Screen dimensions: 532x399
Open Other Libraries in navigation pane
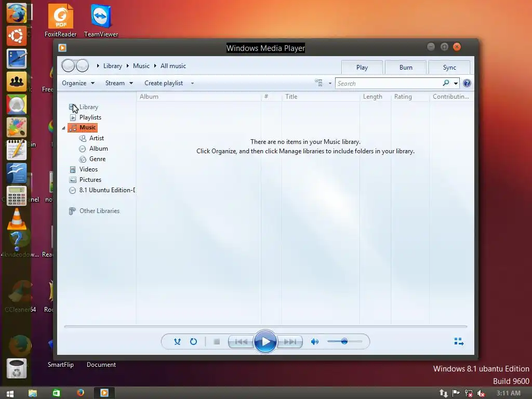[99, 211]
